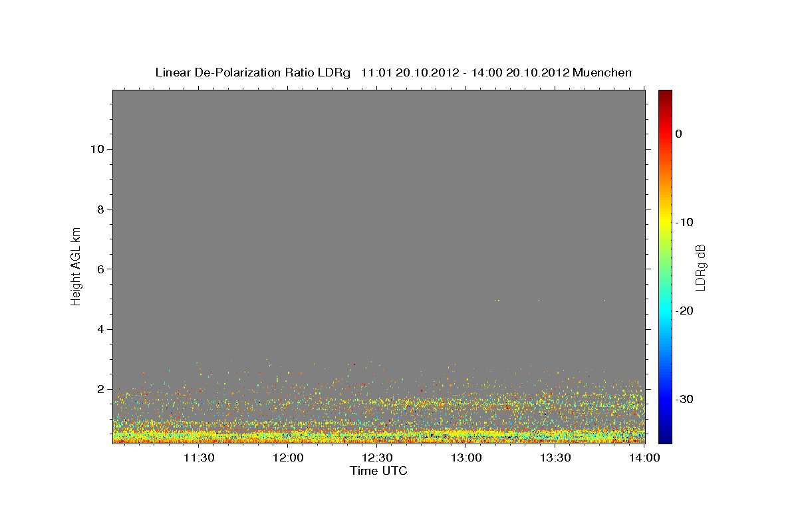Click the colorbar value -20
This screenshot has width=798, height=532.
click(685, 311)
